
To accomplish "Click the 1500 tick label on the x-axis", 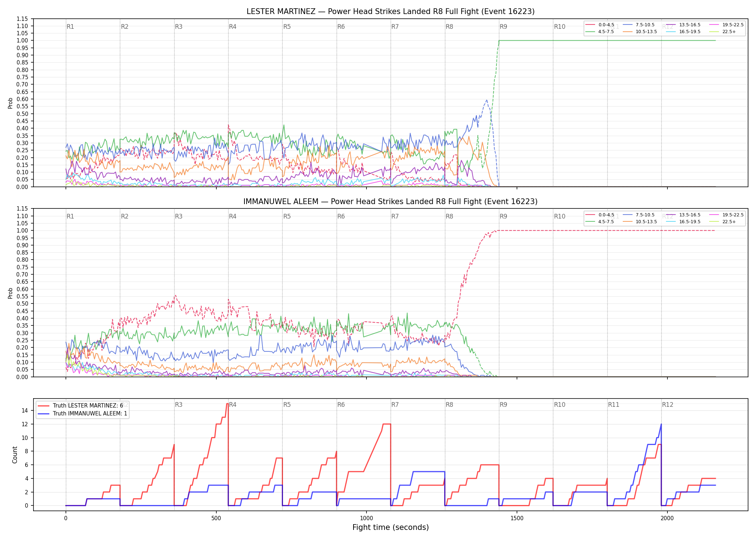I will (517, 518).
